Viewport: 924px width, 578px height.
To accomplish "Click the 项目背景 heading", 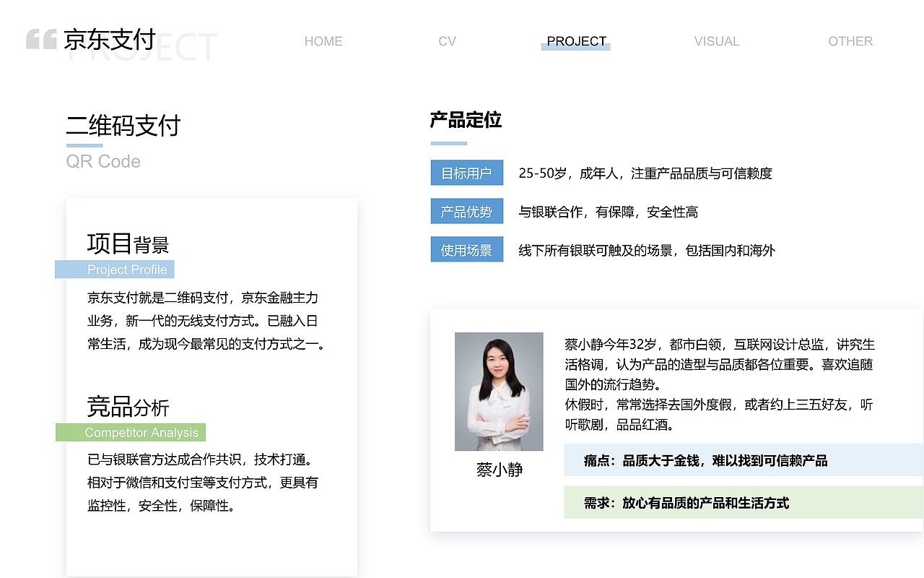I will (128, 244).
